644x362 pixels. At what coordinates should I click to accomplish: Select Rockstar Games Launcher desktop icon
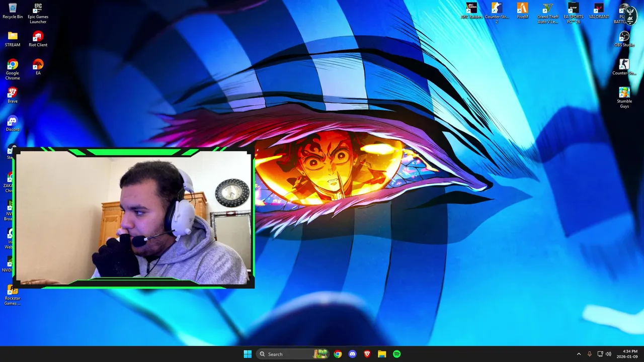pos(13,295)
